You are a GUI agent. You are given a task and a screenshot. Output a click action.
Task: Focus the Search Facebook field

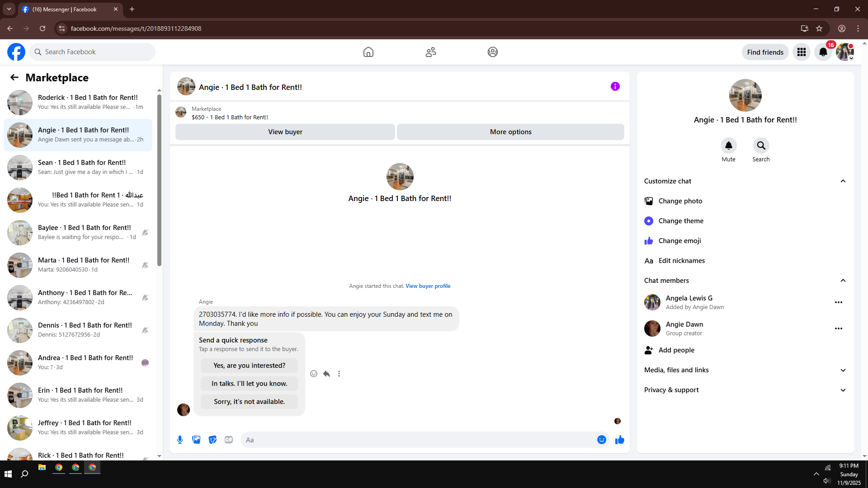(92, 52)
